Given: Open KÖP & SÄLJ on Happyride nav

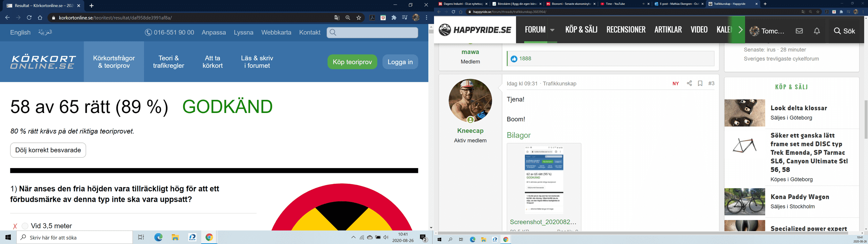Looking at the screenshot, I should tap(581, 30).
